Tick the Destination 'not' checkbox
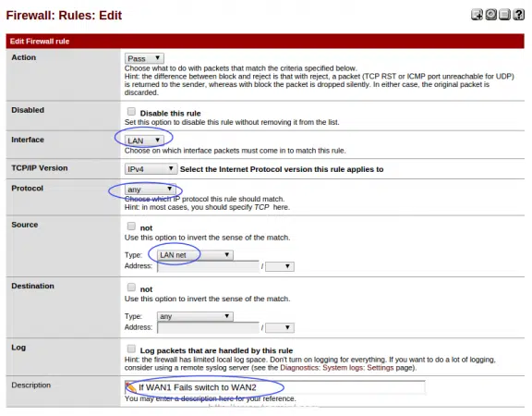Screen dimensions: 532x416 (131, 288)
